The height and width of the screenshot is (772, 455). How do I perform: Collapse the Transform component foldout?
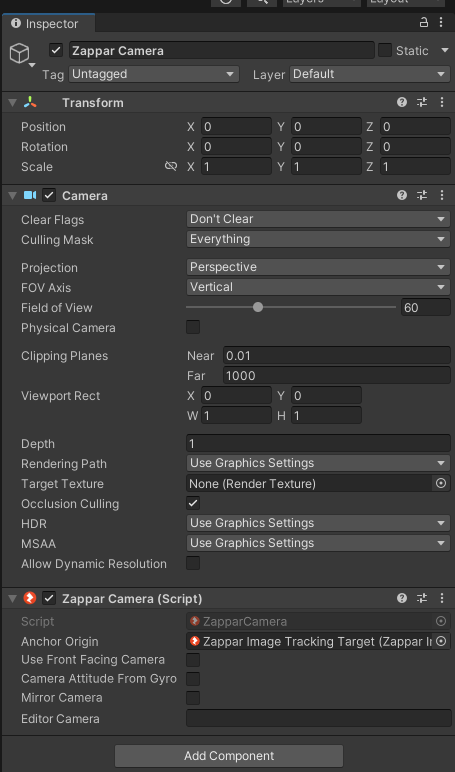pyautogui.click(x=12, y=102)
